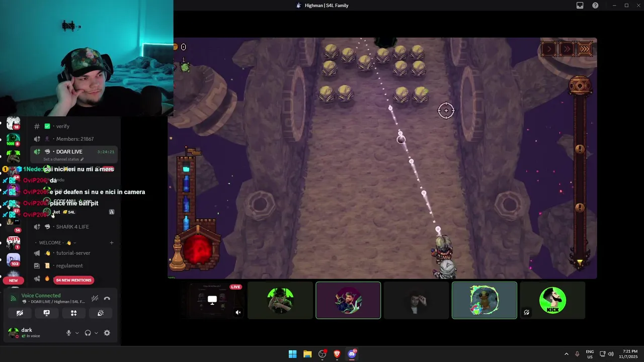Select the duck avatar participant tile
This screenshot has width=644, height=362.
(484, 300)
